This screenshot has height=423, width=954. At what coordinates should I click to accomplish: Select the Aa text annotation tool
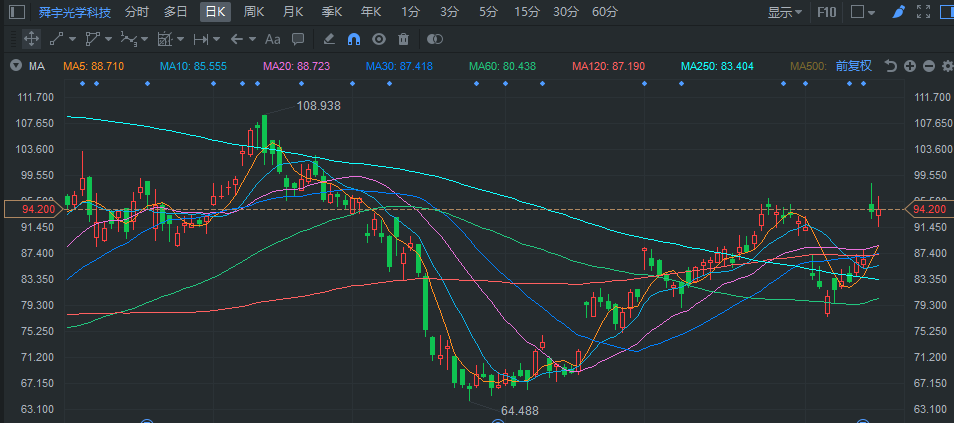[x=273, y=39]
